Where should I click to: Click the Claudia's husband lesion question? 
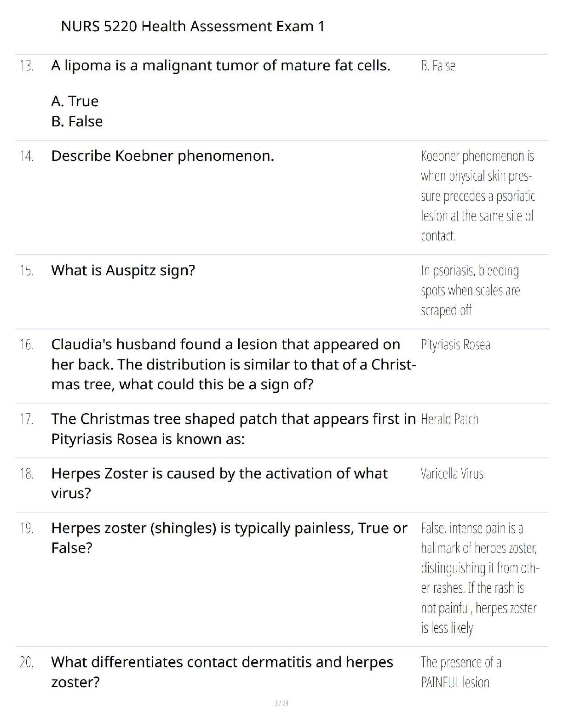(234, 364)
